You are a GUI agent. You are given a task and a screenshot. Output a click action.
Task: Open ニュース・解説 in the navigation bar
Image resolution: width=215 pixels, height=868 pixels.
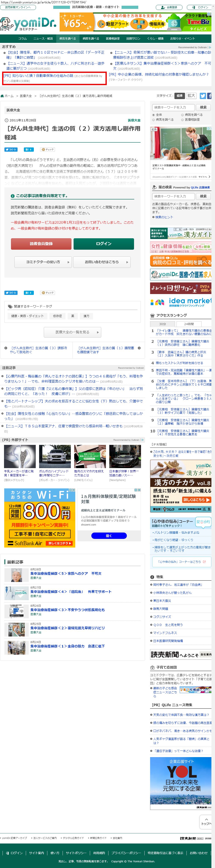[43, 38]
